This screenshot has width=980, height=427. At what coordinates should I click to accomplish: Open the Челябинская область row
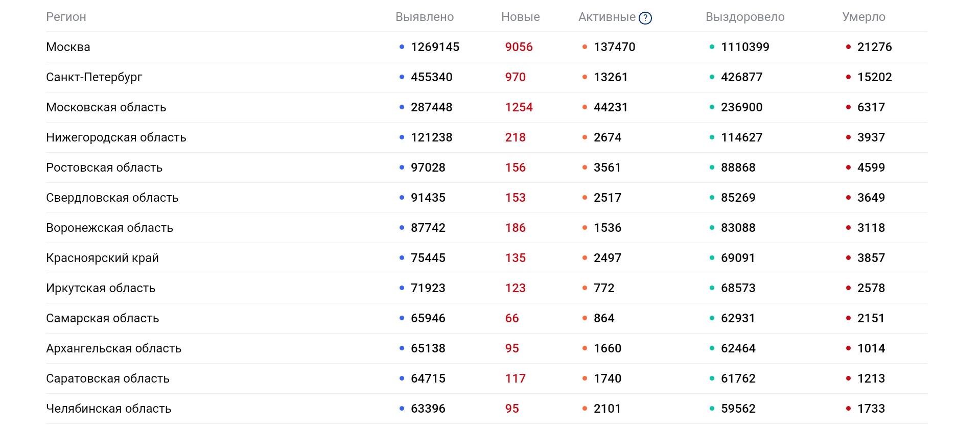486,409
